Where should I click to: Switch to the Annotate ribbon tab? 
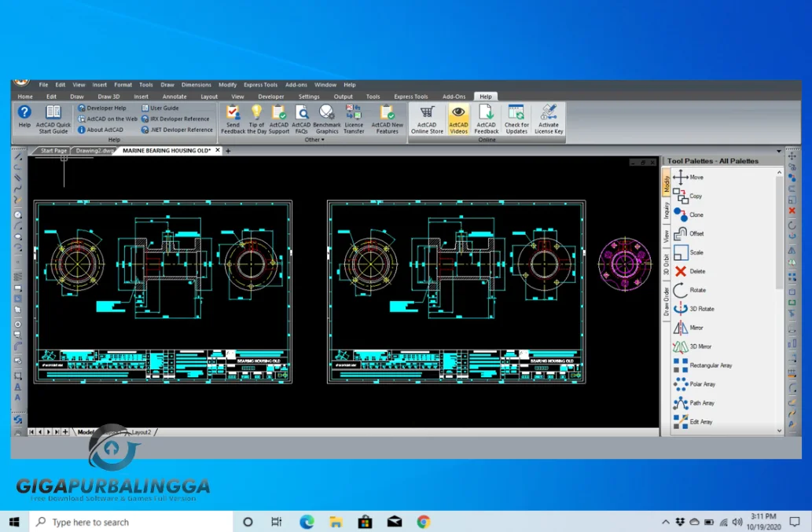click(x=175, y=97)
